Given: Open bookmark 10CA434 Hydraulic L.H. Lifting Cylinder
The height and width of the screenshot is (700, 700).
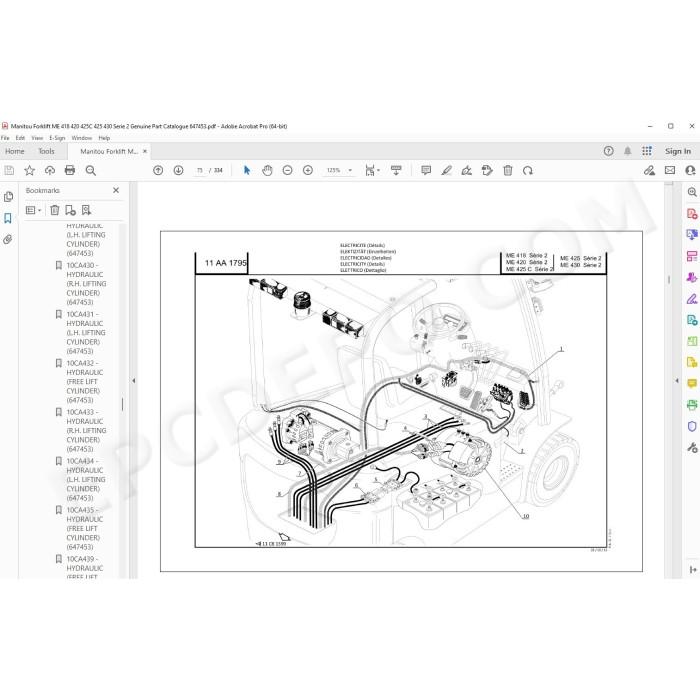Looking at the screenshot, I should pos(86,479).
